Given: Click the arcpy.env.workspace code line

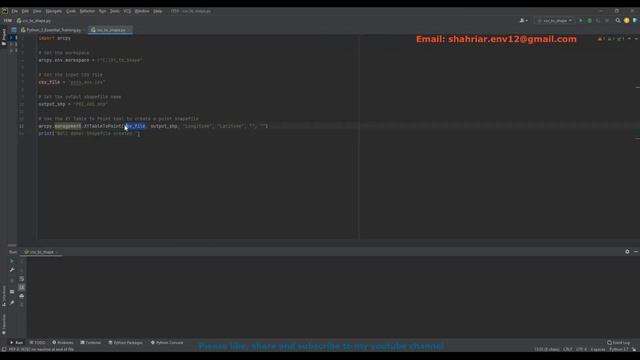Looking at the screenshot, I should point(90,60).
